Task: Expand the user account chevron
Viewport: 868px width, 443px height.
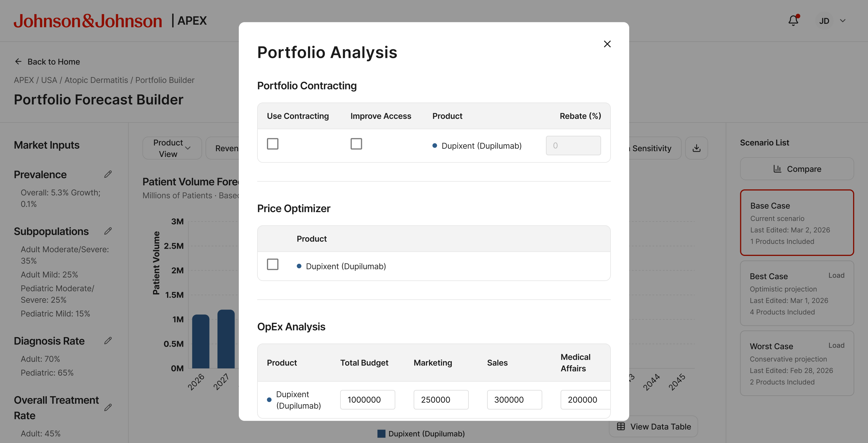Action: pyautogui.click(x=842, y=21)
